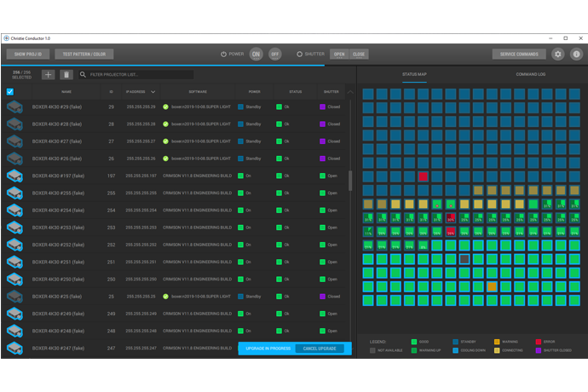
Task: Select the Status Map tab
Action: pyautogui.click(x=414, y=74)
